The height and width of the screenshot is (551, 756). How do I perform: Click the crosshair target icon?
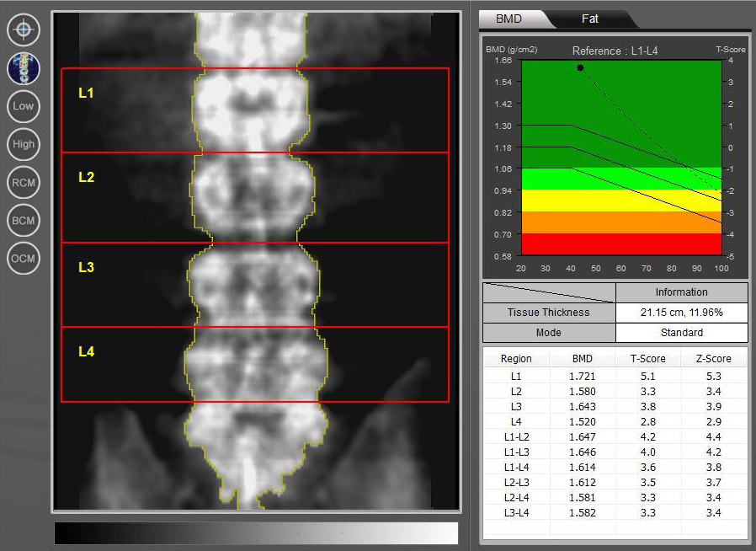[x=24, y=30]
